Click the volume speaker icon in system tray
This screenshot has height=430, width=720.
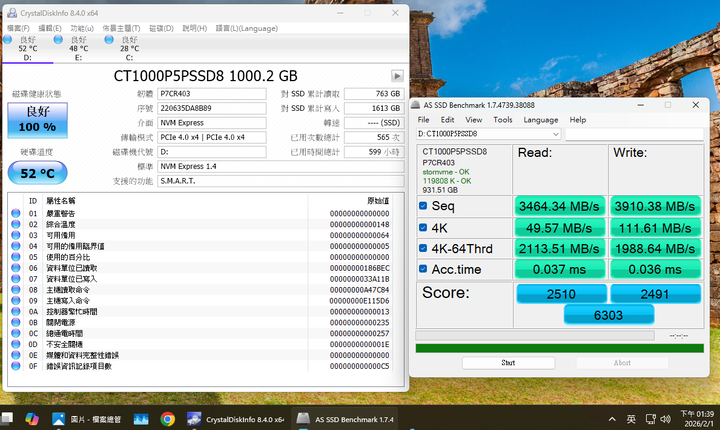[665, 419]
